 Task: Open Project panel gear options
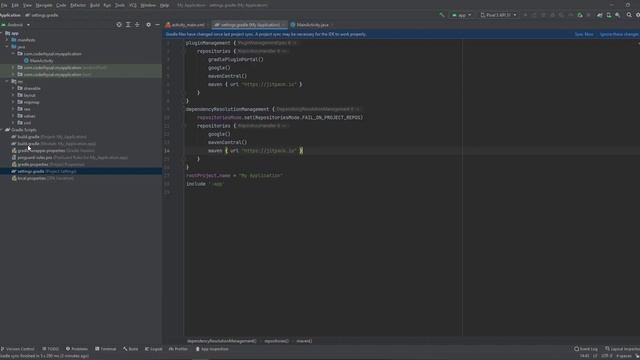point(148,25)
